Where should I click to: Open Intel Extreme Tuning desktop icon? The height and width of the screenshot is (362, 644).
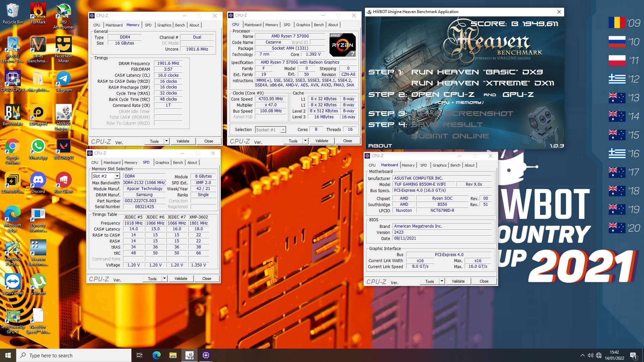point(12,50)
